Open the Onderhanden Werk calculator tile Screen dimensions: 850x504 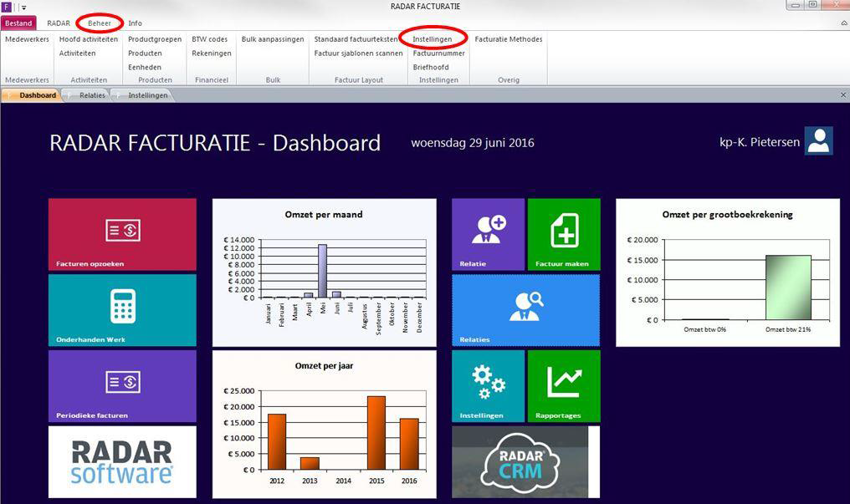point(122,310)
